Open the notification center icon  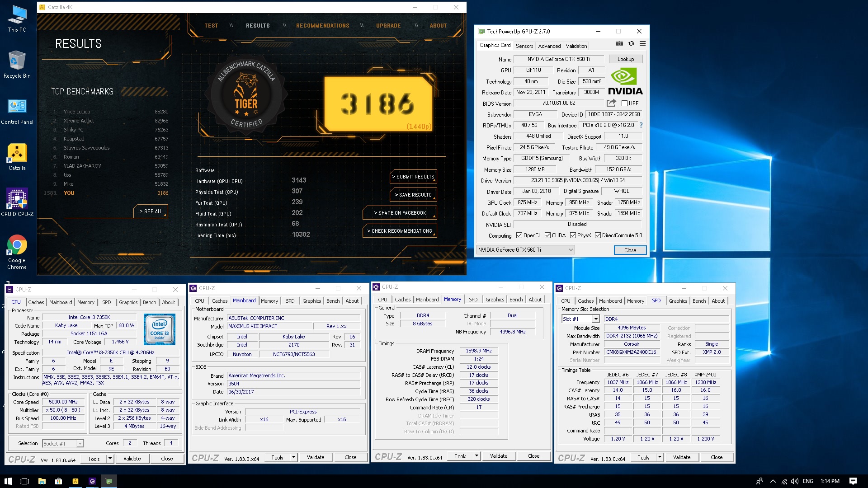[853, 481]
